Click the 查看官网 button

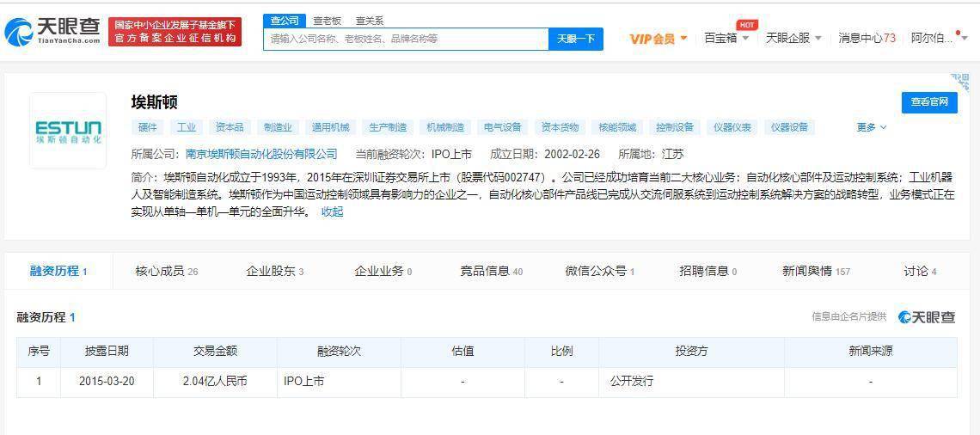click(x=929, y=102)
